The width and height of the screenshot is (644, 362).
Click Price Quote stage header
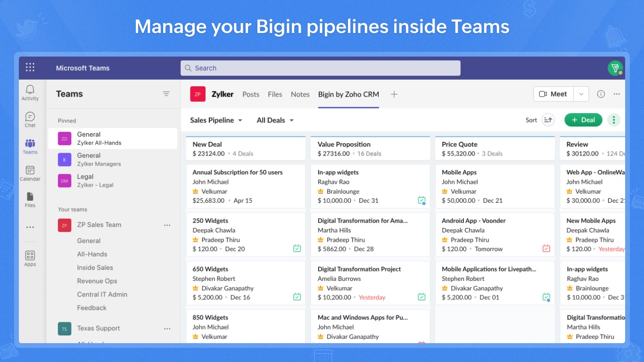click(495, 148)
